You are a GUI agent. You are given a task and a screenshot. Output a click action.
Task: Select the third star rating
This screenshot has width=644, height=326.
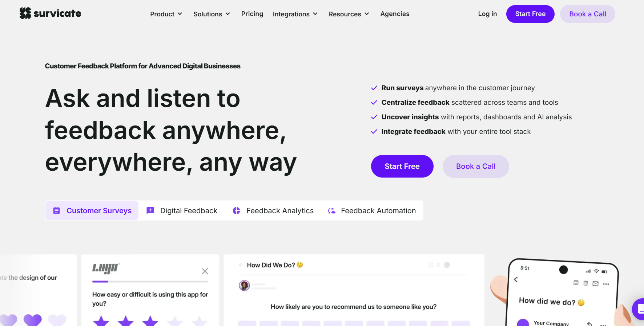click(150, 321)
